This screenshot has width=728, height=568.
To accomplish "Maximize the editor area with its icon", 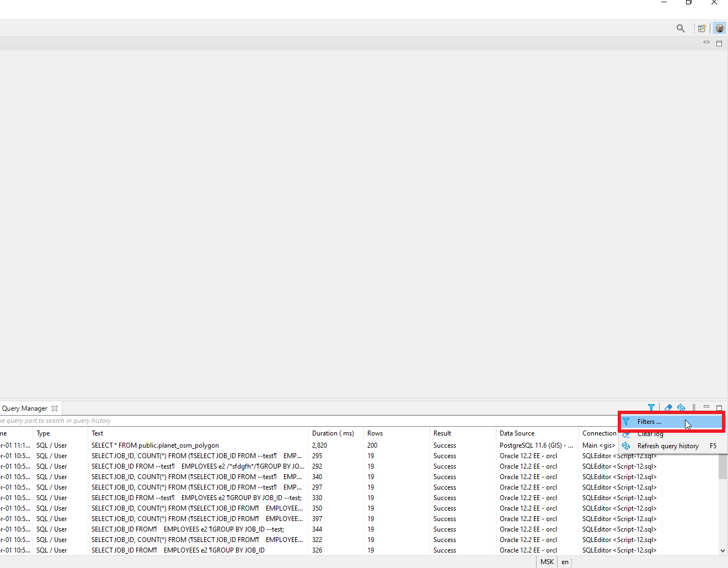I will pyautogui.click(x=719, y=43).
